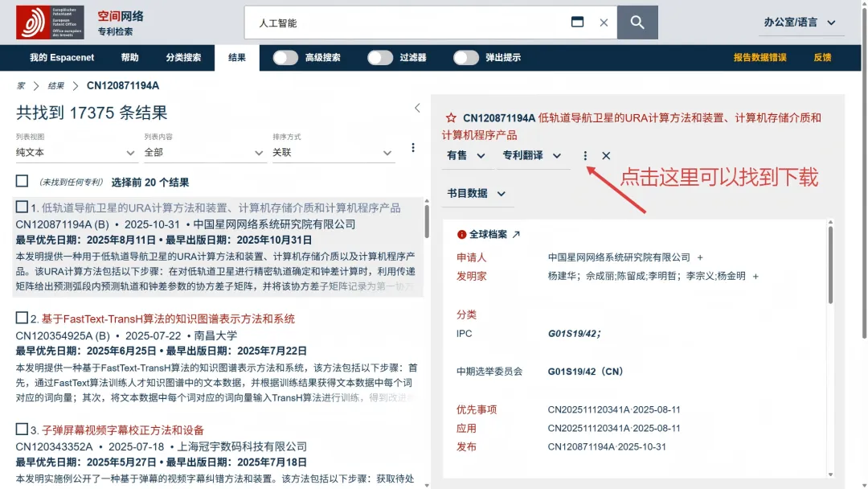Open detail panel three-dot more menu
The image size is (868, 489).
click(x=585, y=155)
